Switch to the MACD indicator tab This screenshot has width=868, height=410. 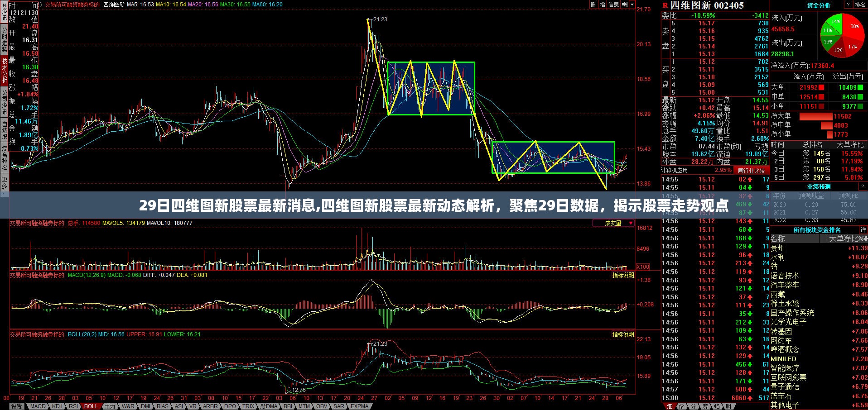pyautogui.click(x=38, y=406)
